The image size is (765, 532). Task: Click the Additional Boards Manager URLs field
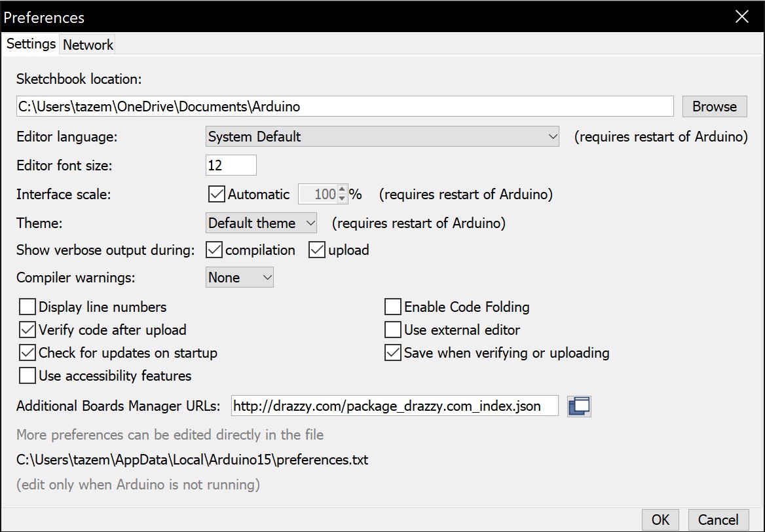pos(395,406)
